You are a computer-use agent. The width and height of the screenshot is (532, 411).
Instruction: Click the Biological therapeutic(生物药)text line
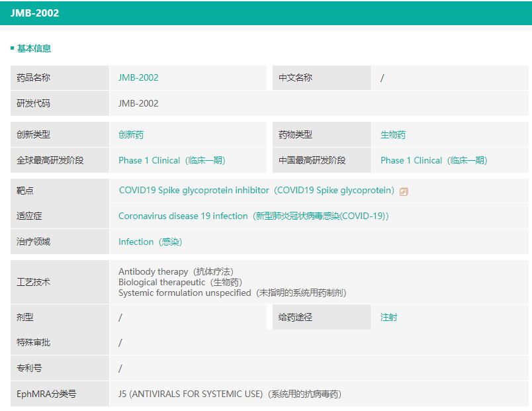coord(171,282)
